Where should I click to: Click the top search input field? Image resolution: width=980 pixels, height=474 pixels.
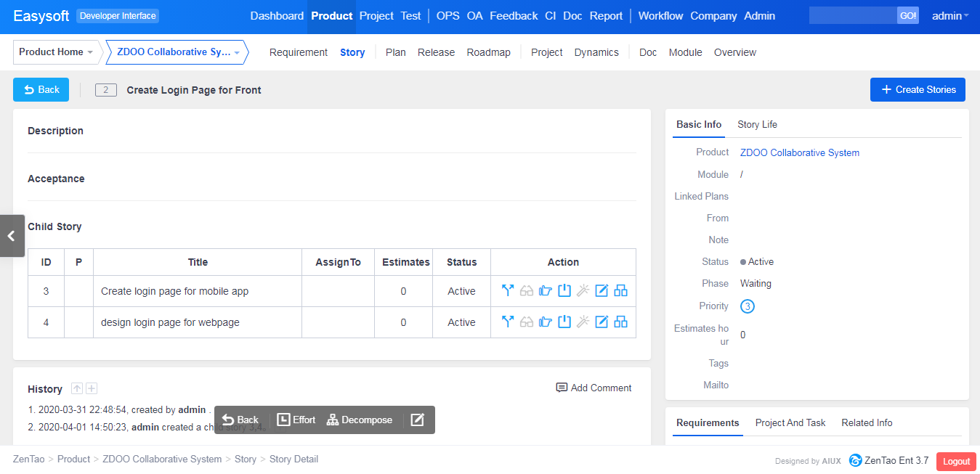(853, 16)
